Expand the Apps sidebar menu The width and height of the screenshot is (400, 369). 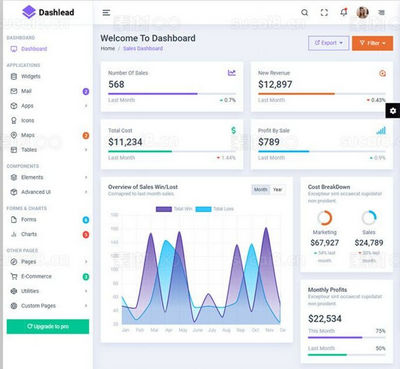click(48, 106)
